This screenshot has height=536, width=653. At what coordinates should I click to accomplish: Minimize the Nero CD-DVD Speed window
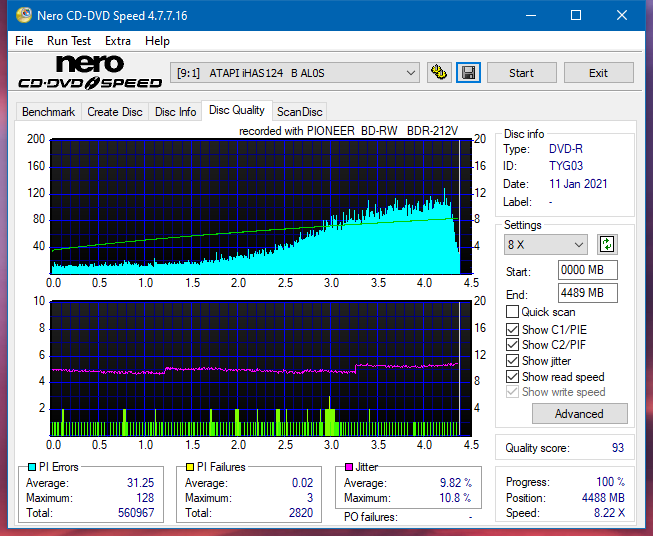pos(531,15)
